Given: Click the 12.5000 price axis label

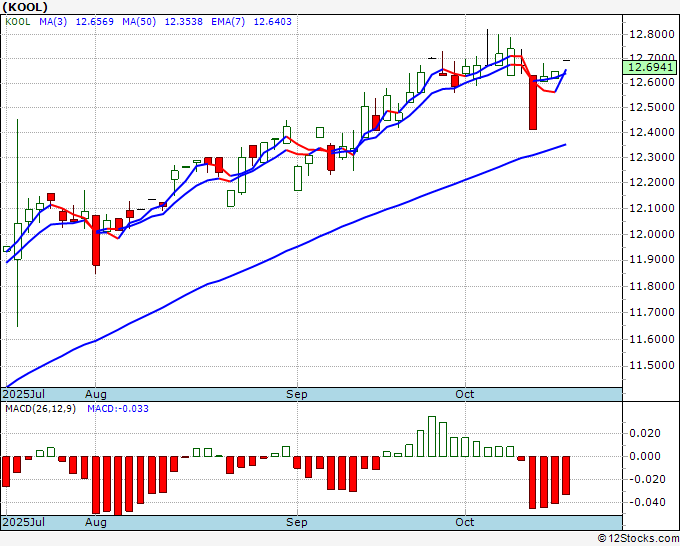Looking at the screenshot, I should pyautogui.click(x=652, y=107).
